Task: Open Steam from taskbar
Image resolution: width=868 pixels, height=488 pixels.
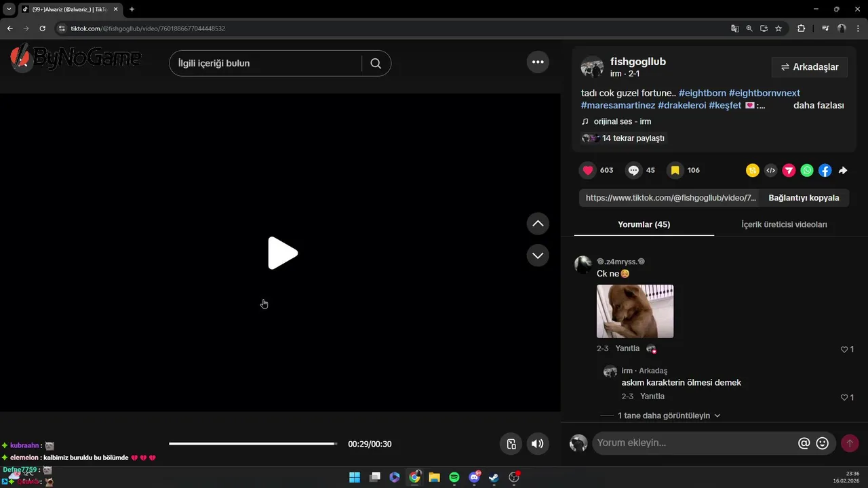Action: (494, 477)
